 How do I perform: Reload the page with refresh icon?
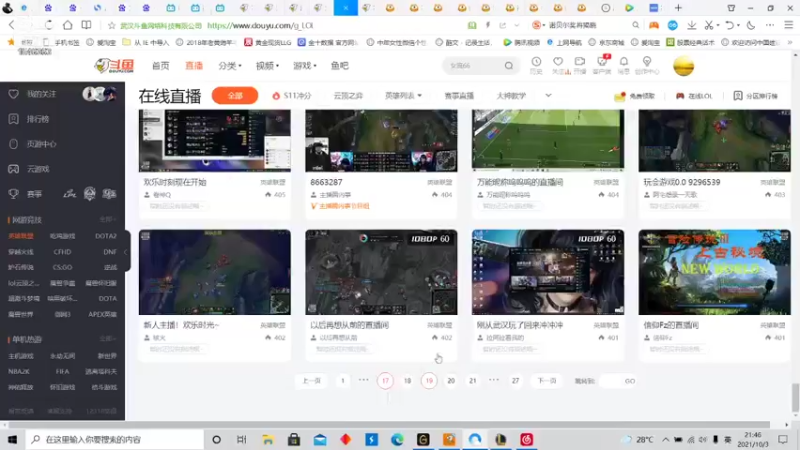coord(48,25)
